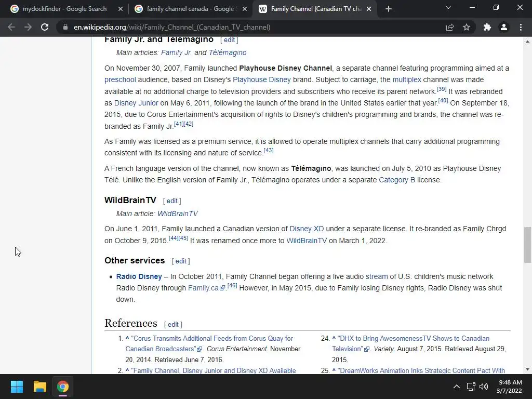Edit the References section
The image size is (532, 399).
pos(173,325)
